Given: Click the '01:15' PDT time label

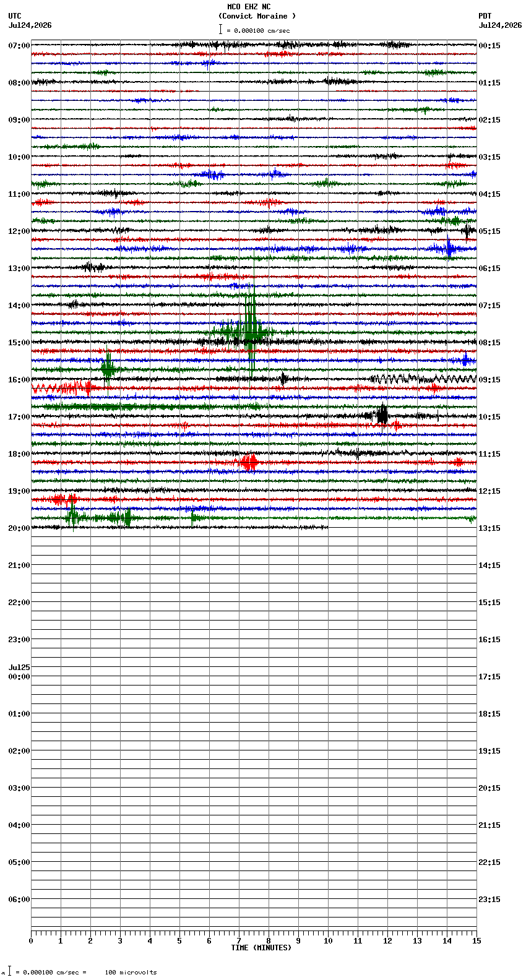Looking at the screenshot, I should pos(489,83).
